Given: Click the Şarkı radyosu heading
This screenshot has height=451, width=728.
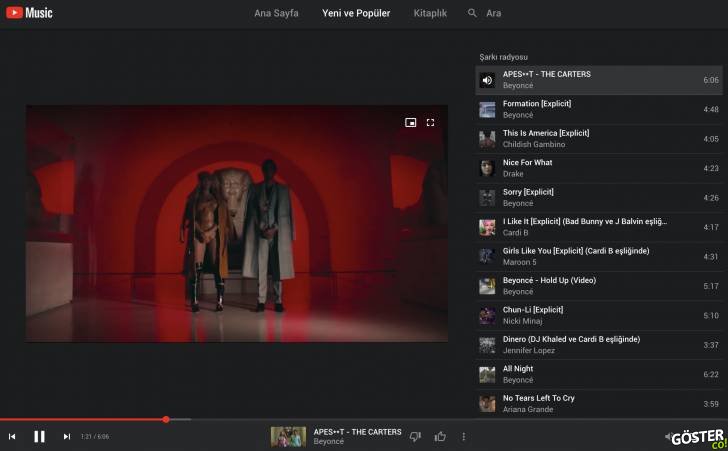Looking at the screenshot, I should (503, 57).
